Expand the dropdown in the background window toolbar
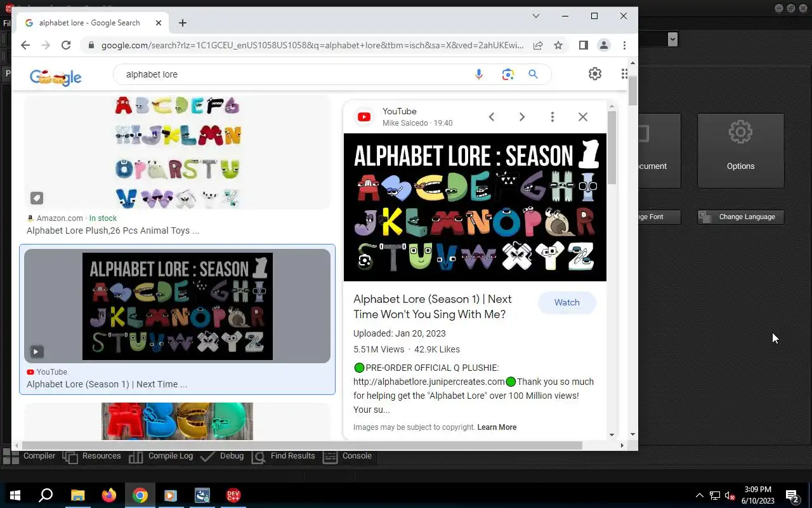 click(x=672, y=39)
